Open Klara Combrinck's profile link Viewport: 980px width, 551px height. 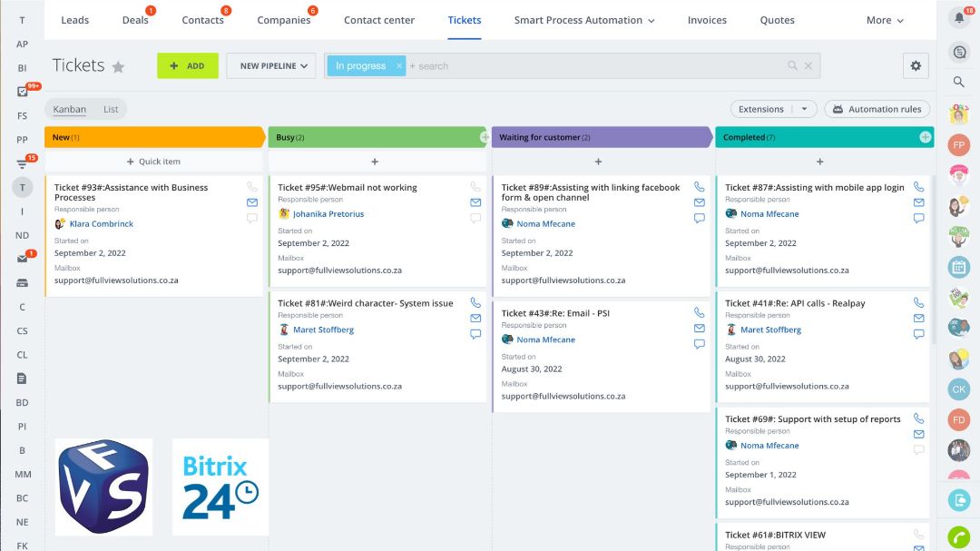click(x=100, y=223)
